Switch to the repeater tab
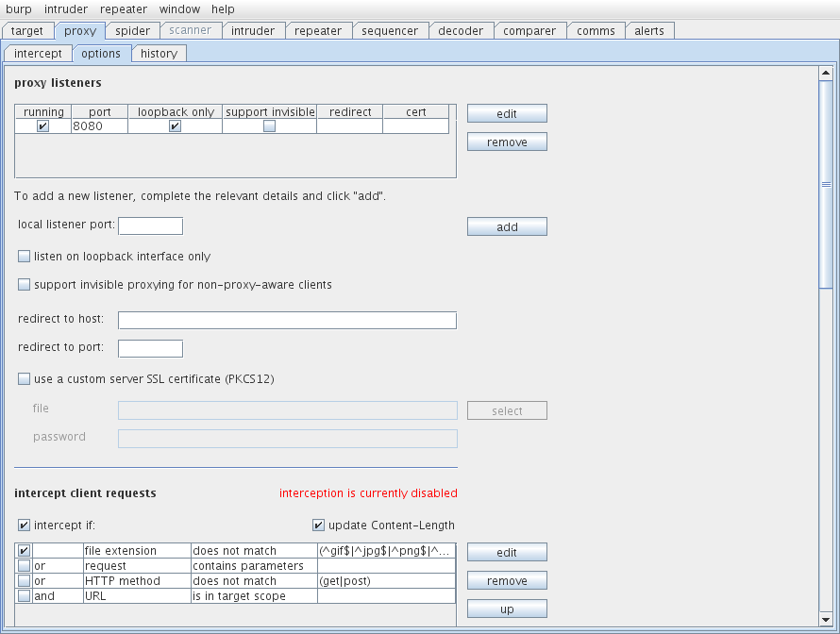This screenshot has width=840, height=634. tap(318, 31)
